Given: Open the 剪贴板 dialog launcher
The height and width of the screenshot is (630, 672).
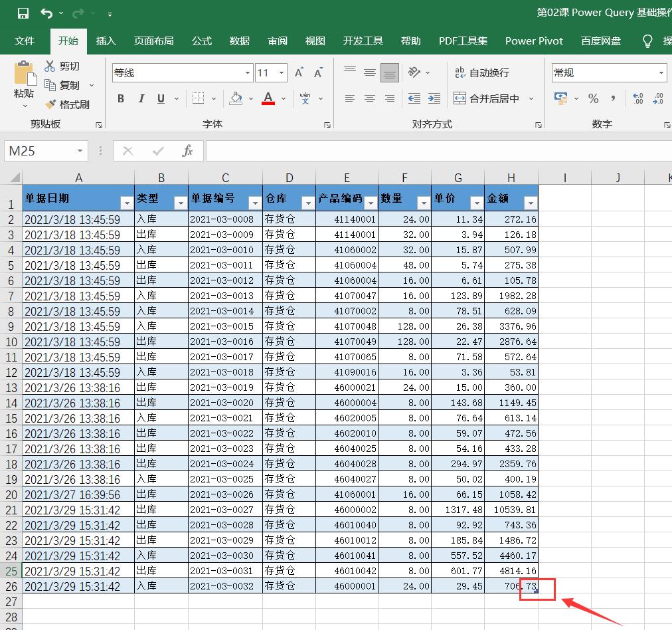Looking at the screenshot, I should tap(99, 125).
